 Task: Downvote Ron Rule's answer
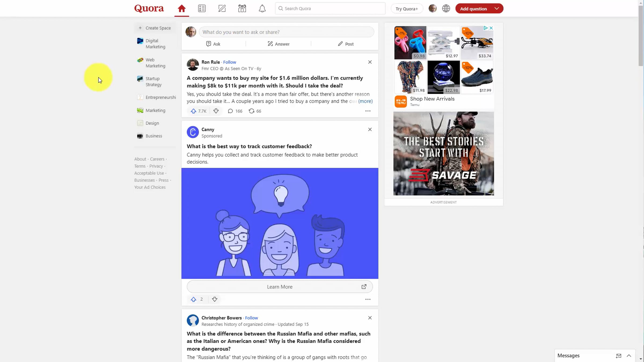pyautogui.click(x=216, y=111)
